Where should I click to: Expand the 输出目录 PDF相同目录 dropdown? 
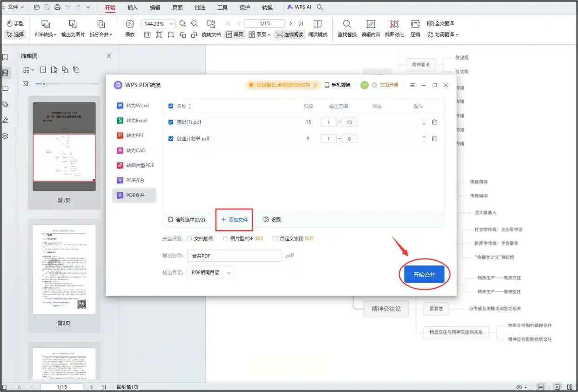(210, 272)
